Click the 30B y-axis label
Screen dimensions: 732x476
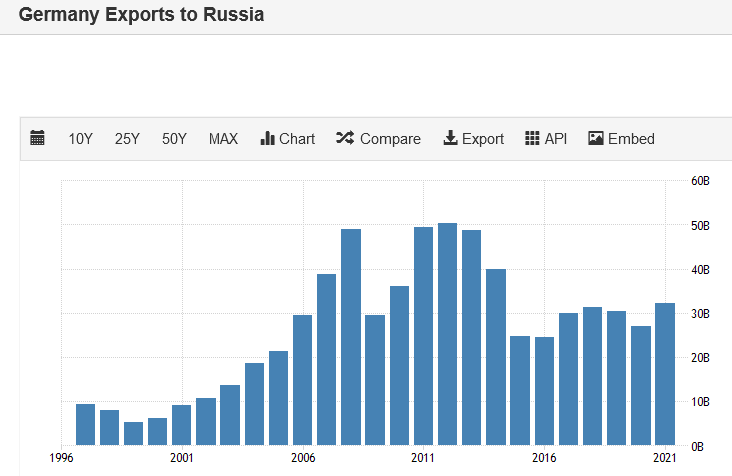pyautogui.click(x=700, y=314)
